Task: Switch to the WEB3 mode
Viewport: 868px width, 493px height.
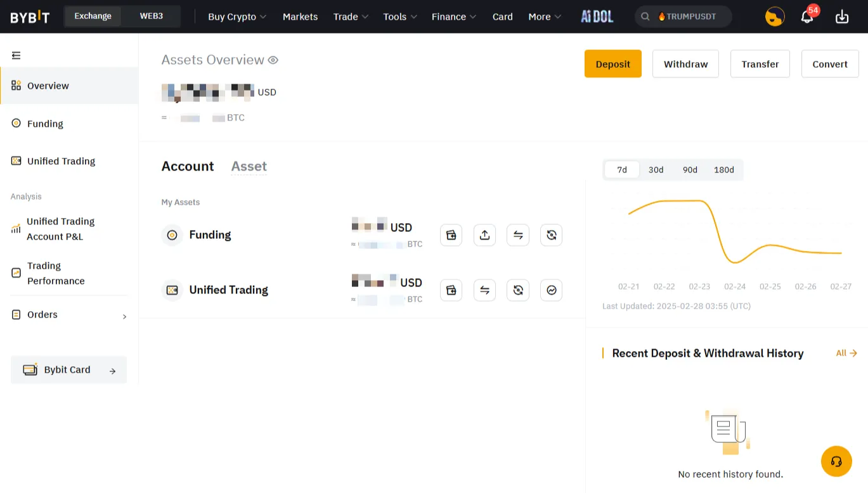Action: (x=152, y=16)
